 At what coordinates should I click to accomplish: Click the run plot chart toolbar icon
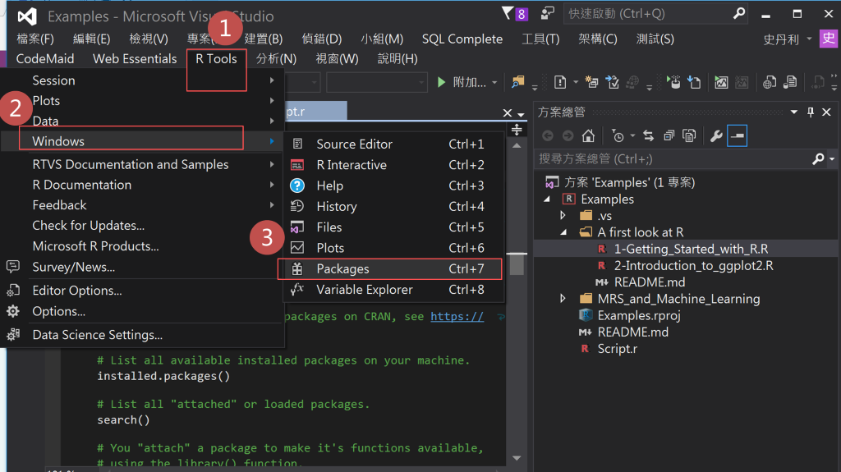[x=721, y=82]
